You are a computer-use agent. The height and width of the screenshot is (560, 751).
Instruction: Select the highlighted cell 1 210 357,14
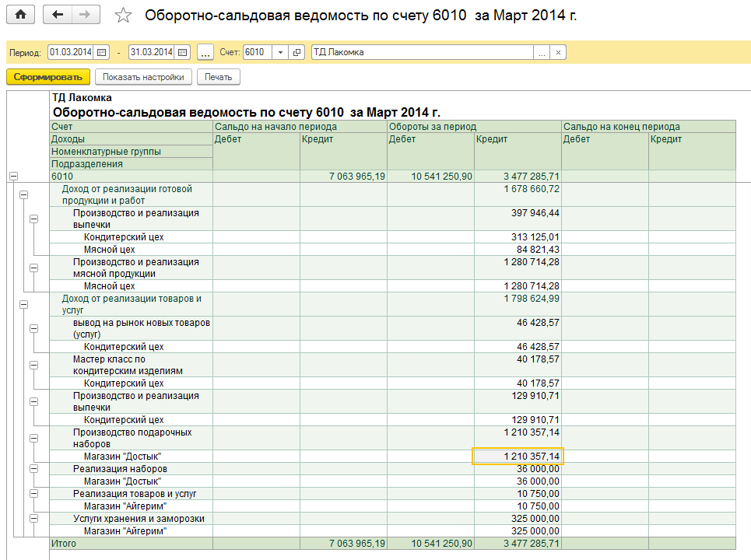518,456
